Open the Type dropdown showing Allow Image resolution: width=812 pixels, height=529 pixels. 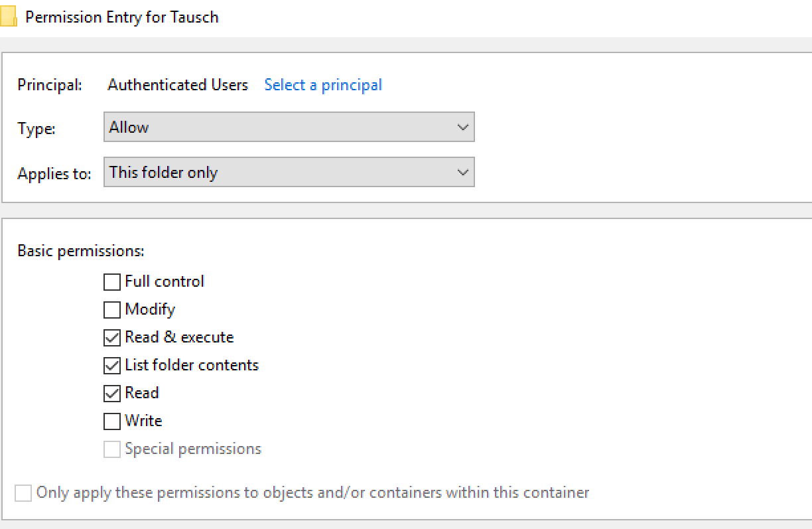pyautogui.click(x=289, y=127)
